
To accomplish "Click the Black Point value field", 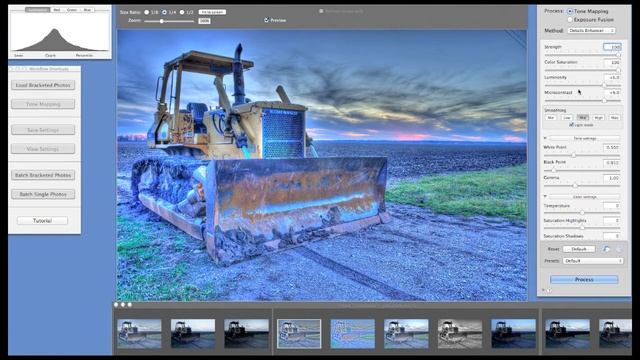I will [612, 162].
